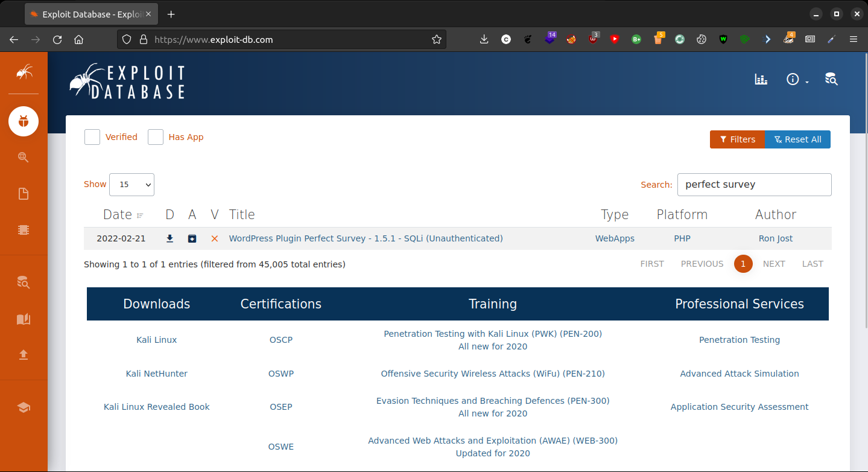Open Firefox downloads panel
This screenshot has height=472, width=868.
[x=484, y=39]
